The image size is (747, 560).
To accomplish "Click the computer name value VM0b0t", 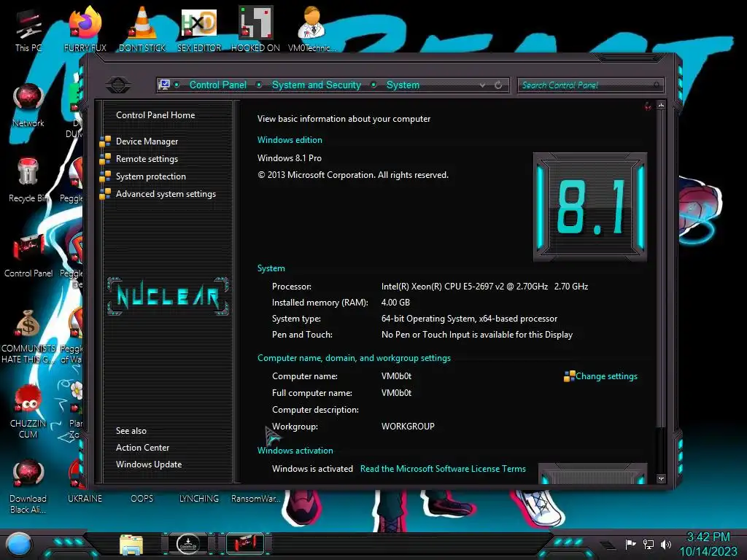I will tap(396, 376).
